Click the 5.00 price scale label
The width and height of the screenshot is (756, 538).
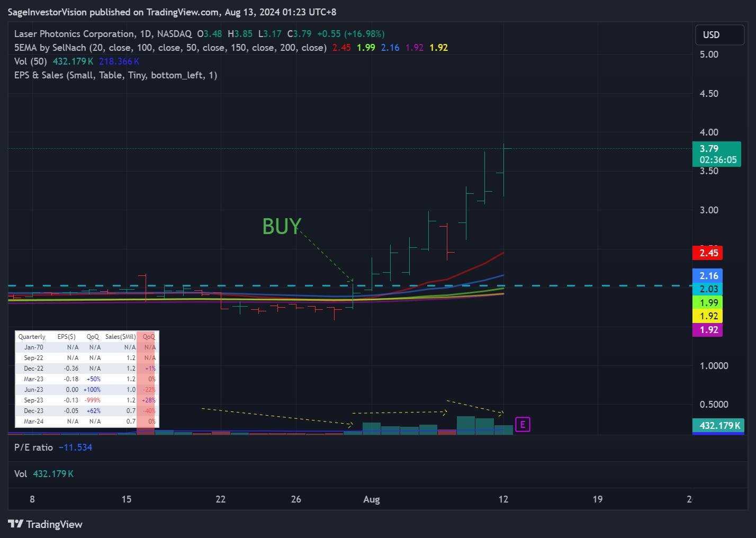coord(709,55)
